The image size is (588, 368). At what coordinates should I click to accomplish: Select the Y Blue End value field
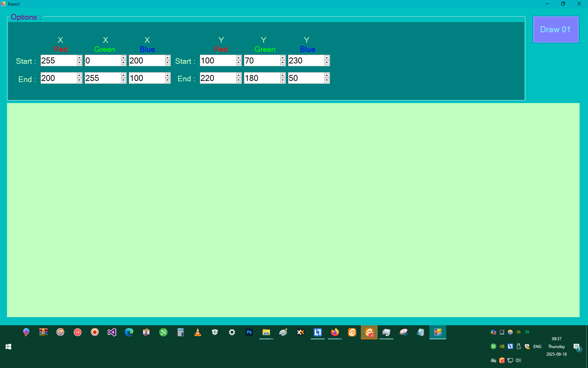pyautogui.click(x=306, y=78)
